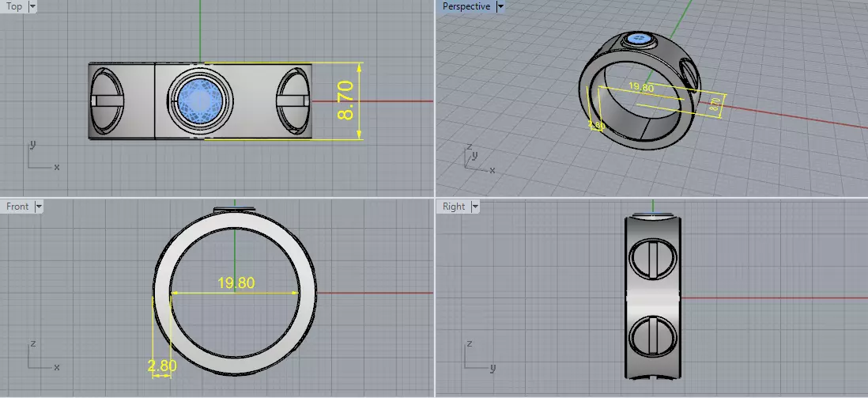This screenshot has width=868, height=398.
Task: Select the upper screw motif in Right view
Action: point(653,259)
